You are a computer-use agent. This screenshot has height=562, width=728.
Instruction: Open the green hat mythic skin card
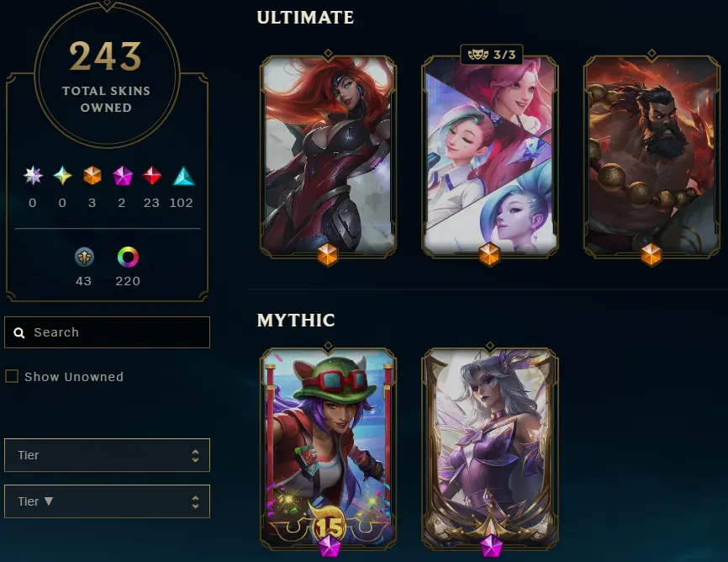pos(328,448)
